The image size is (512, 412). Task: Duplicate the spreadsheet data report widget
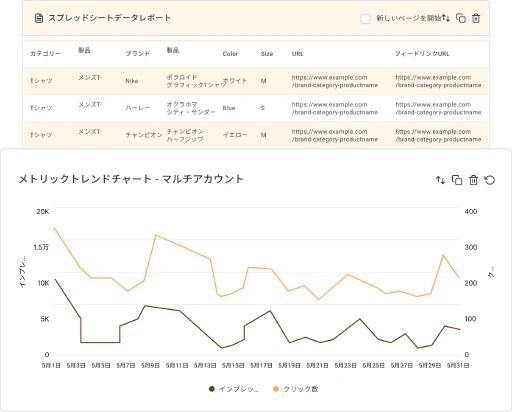pyautogui.click(x=461, y=18)
